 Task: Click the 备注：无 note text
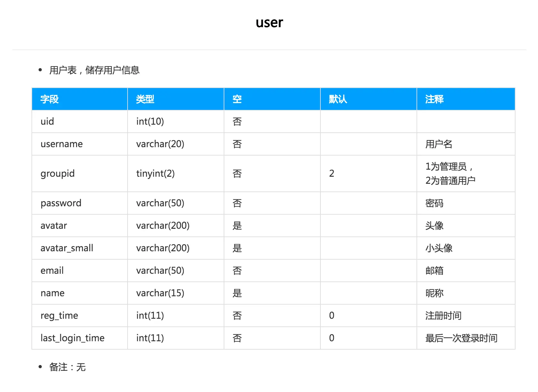67,367
